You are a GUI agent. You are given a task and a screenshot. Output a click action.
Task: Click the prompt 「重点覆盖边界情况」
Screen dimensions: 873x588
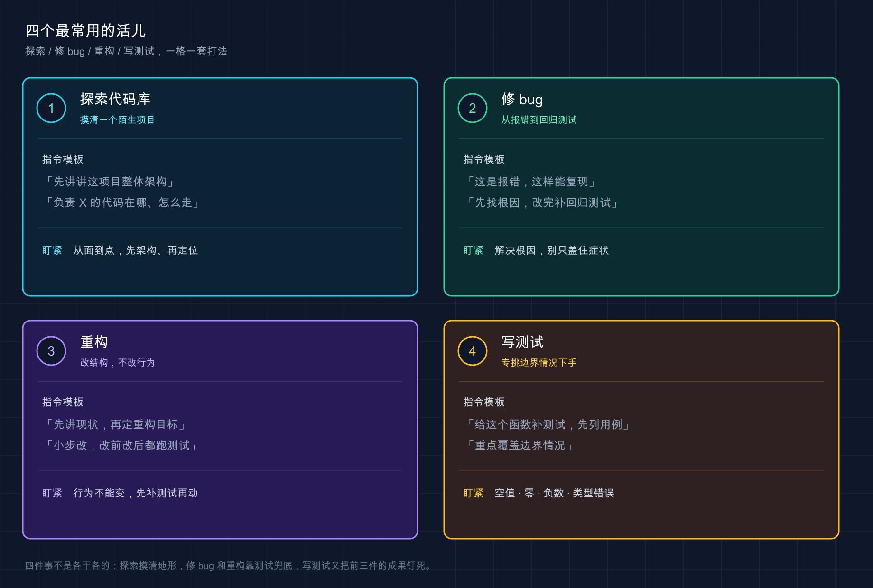coord(520,445)
